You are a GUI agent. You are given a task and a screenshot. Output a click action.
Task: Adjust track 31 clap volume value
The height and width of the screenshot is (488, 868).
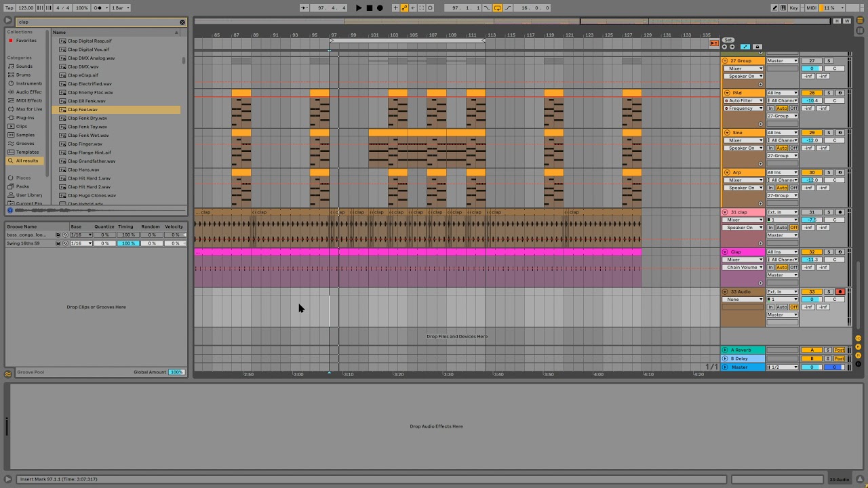[812, 220]
